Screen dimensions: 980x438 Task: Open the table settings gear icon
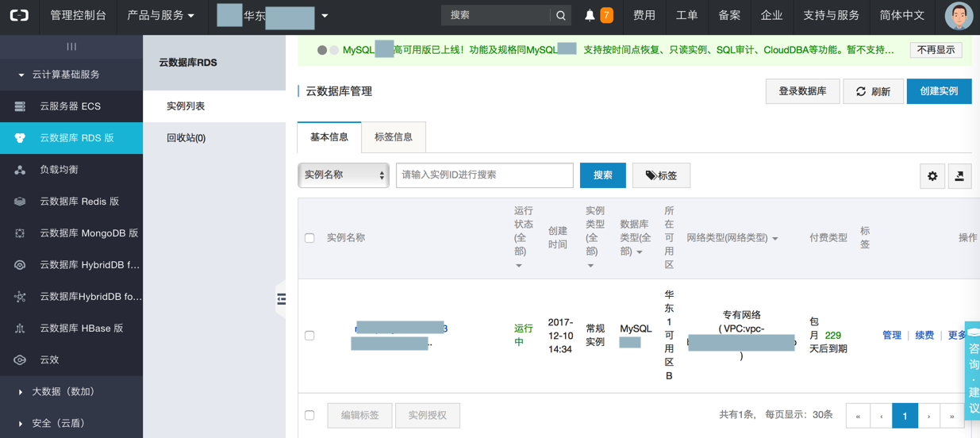pos(932,176)
